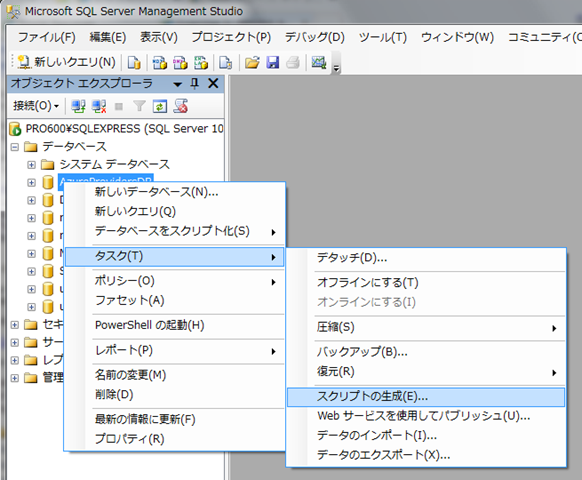The image size is (582, 480).
Task: Click the AzureProvidersDB database cylinder icon
Action: (x=48, y=182)
